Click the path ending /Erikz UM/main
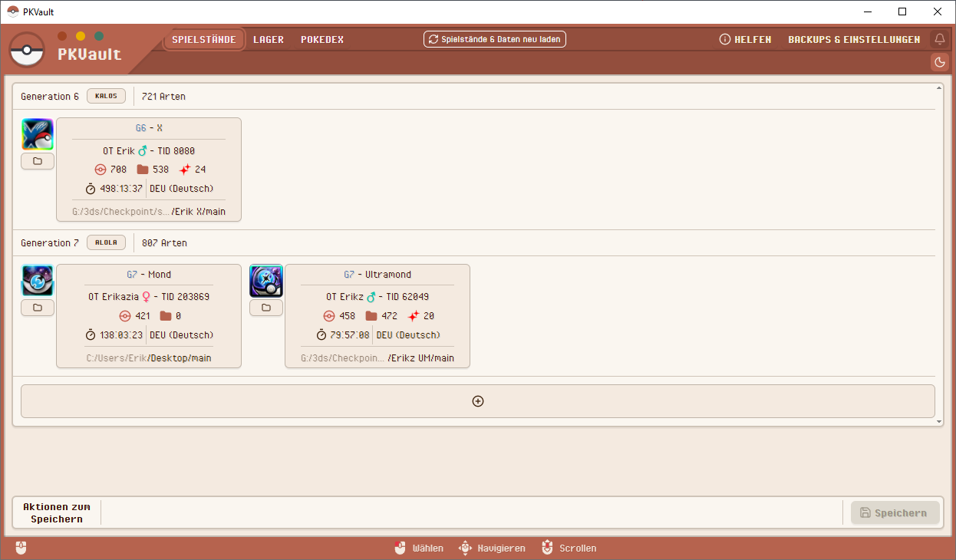This screenshot has height=560, width=956. (x=377, y=357)
